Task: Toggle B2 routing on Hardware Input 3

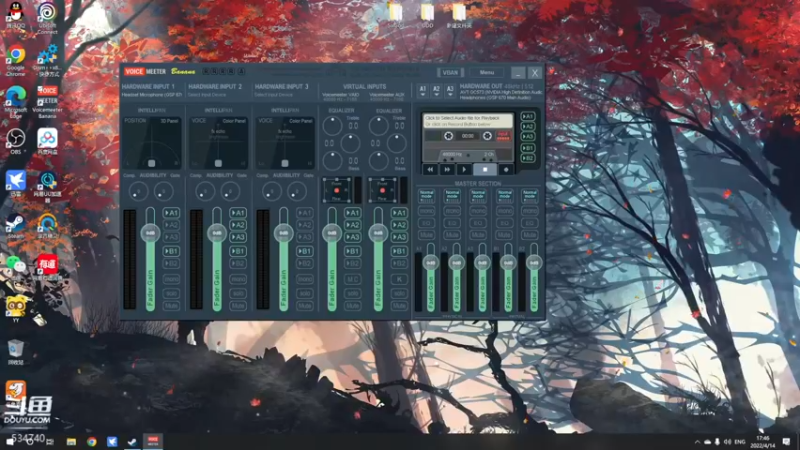Action: 305,263
